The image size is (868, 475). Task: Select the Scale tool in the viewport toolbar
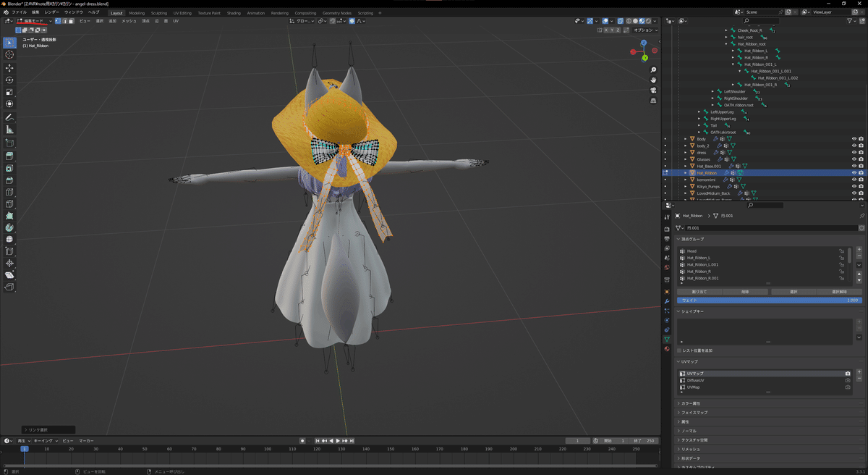pyautogui.click(x=9, y=92)
